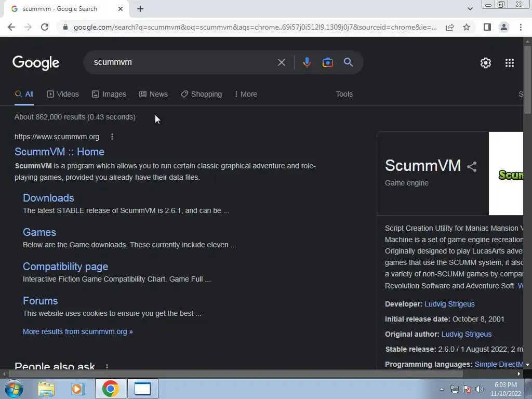The height and width of the screenshot is (399, 532).
Task: Click the vertical scrollbar thumb
Action: (527, 79)
